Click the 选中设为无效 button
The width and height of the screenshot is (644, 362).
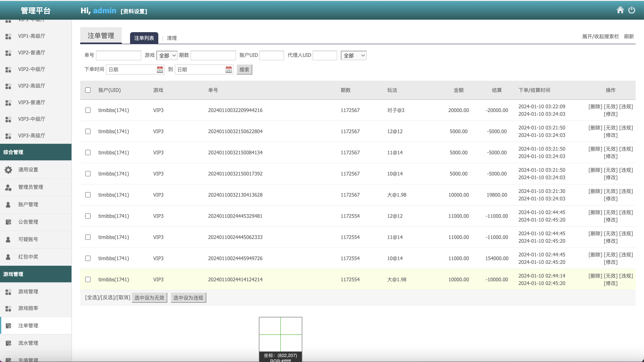[149, 298]
